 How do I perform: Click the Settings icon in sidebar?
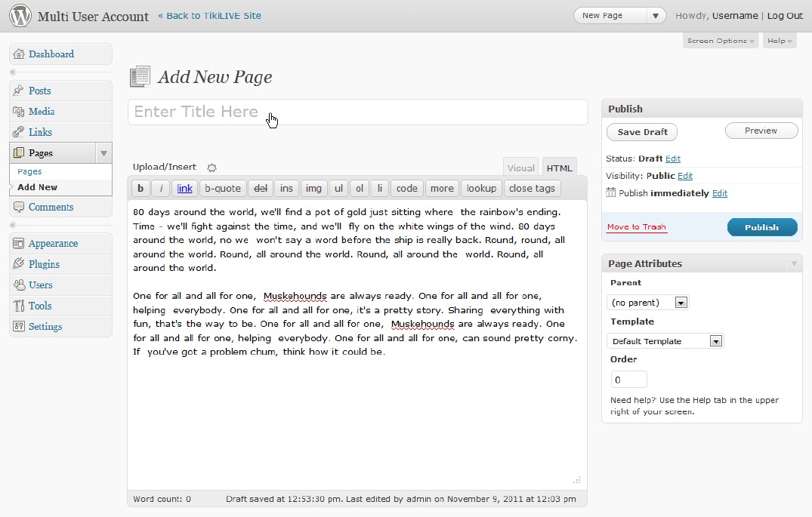(x=19, y=326)
